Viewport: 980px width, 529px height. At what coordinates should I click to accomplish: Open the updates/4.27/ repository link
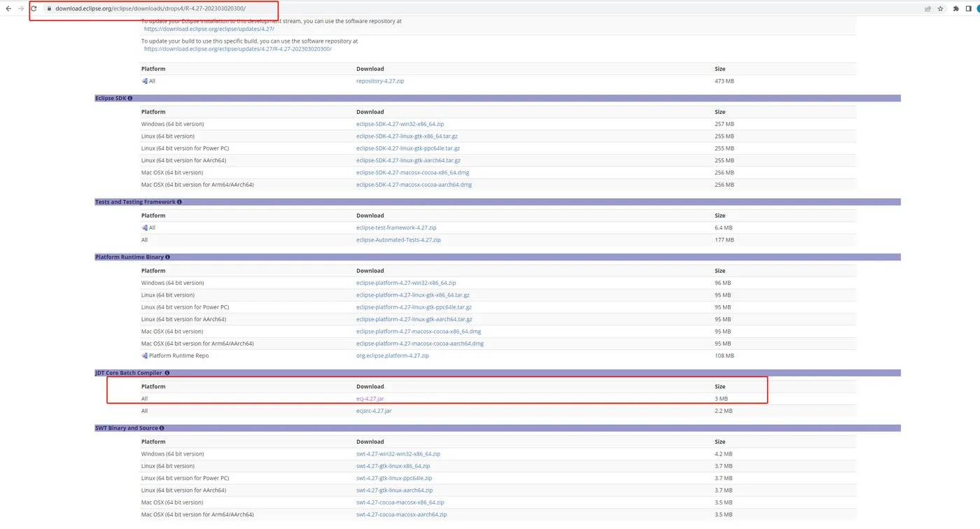pyautogui.click(x=209, y=29)
